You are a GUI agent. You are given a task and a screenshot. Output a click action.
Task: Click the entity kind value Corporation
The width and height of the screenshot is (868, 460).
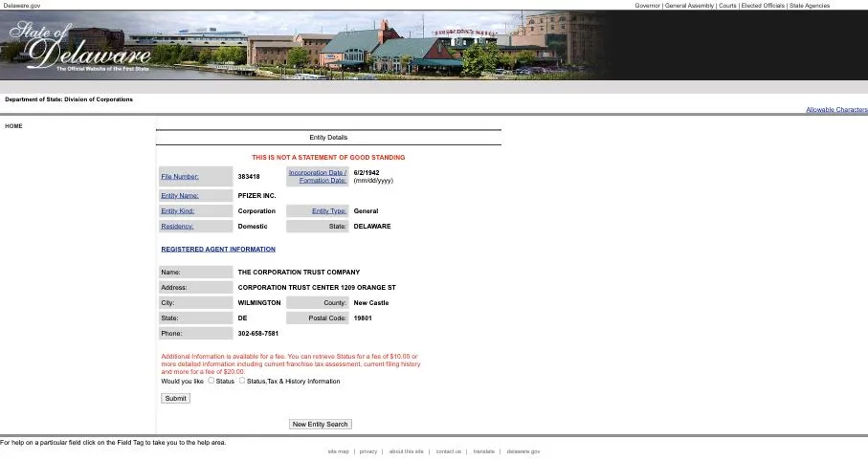pos(256,211)
